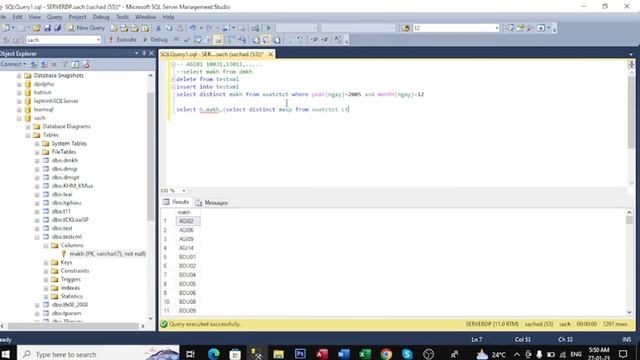Collapse the Tables folder node

(x=28, y=135)
